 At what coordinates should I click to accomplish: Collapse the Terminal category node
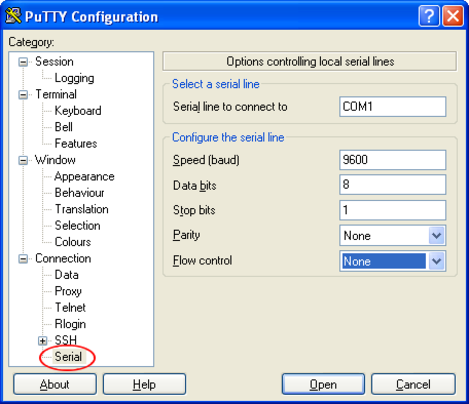[23, 94]
